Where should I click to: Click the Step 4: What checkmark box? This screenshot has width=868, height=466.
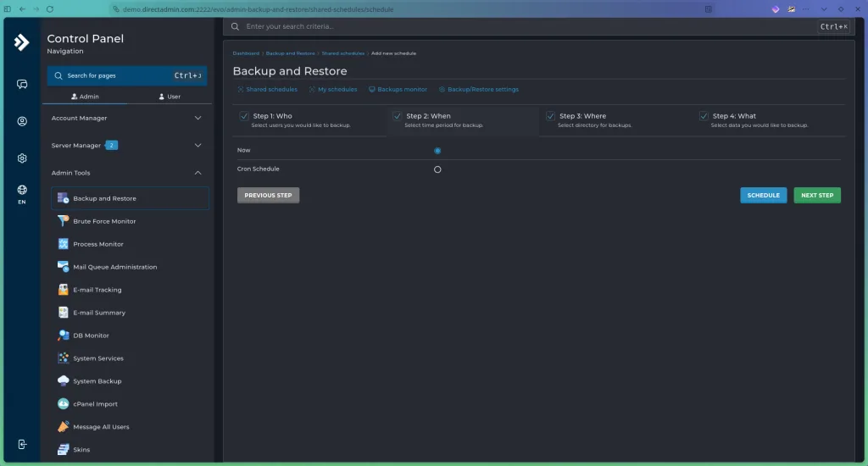(704, 116)
